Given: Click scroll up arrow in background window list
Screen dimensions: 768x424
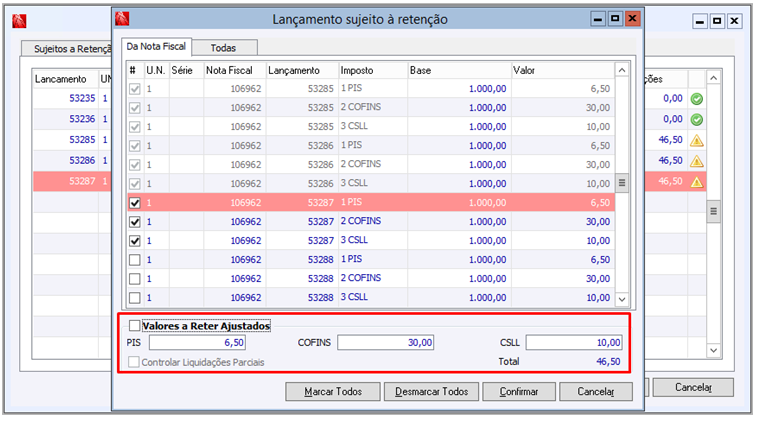Looking at the screenshot, I should click(x=714, y=78).
